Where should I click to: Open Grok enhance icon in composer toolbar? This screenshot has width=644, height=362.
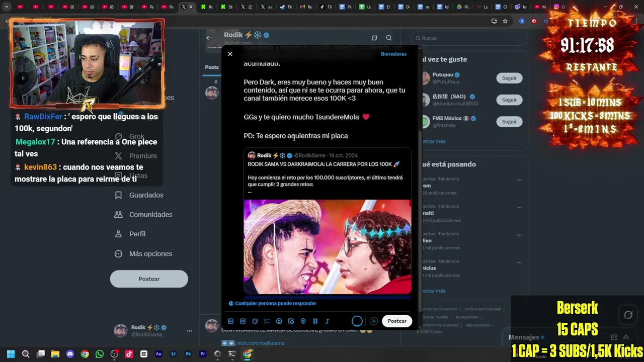pos(255,321)
